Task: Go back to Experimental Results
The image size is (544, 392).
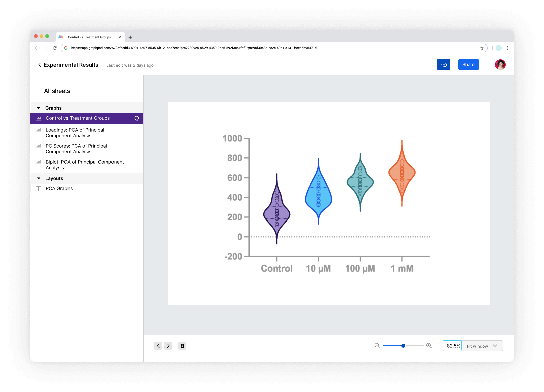Action: (40, 65)
